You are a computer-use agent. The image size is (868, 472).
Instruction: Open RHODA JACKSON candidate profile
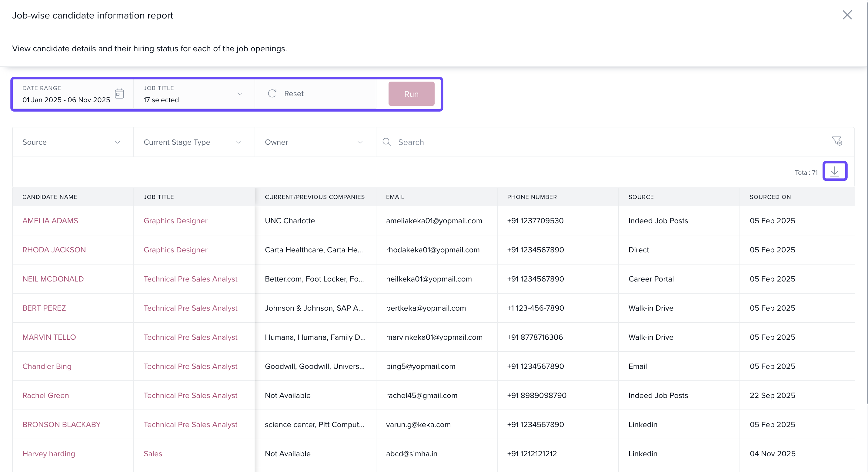point(54,250)
